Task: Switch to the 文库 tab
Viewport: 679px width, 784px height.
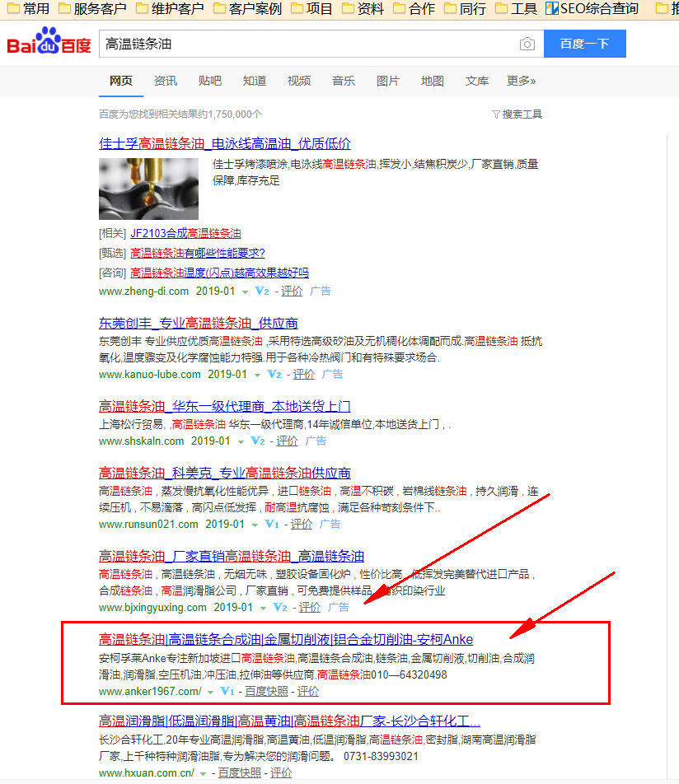Action: [x=477, y=81]
